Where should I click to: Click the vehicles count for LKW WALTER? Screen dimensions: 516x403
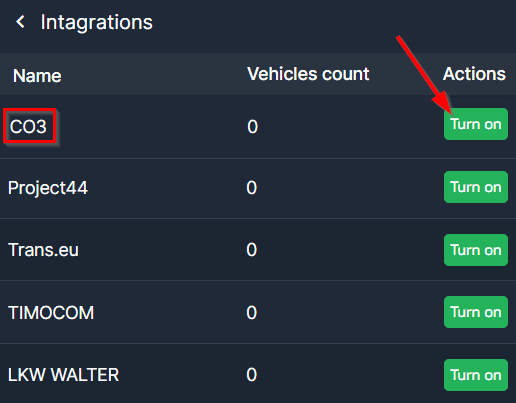[252, 375]
